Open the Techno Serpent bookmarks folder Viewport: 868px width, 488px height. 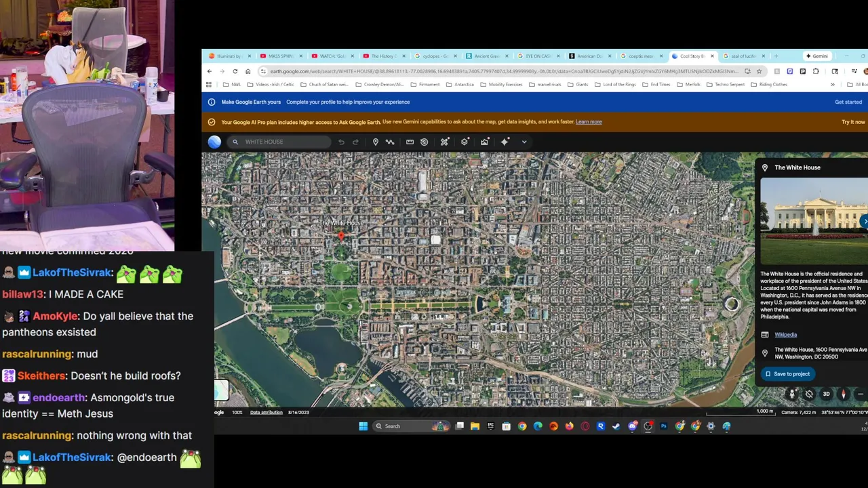point(725,85)
